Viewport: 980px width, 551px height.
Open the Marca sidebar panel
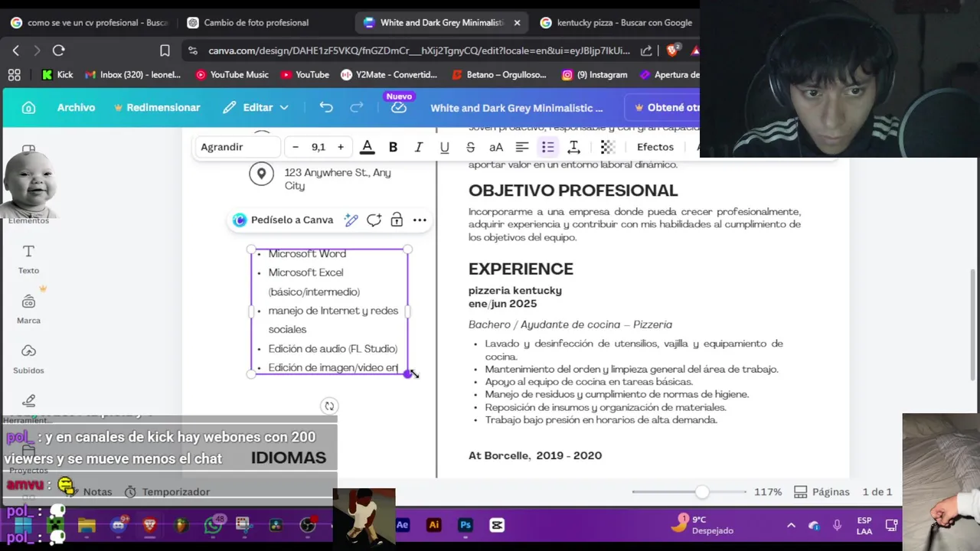click(28, 309)
